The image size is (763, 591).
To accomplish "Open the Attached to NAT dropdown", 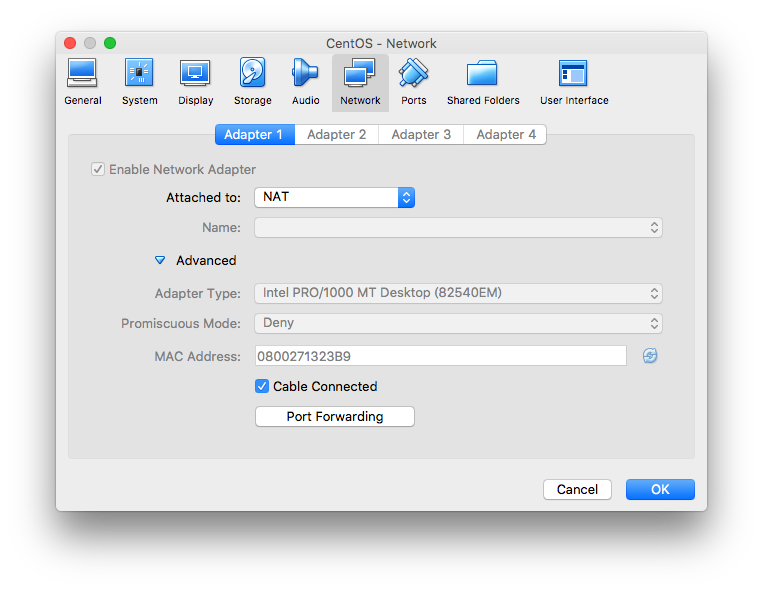I will 334,197.
